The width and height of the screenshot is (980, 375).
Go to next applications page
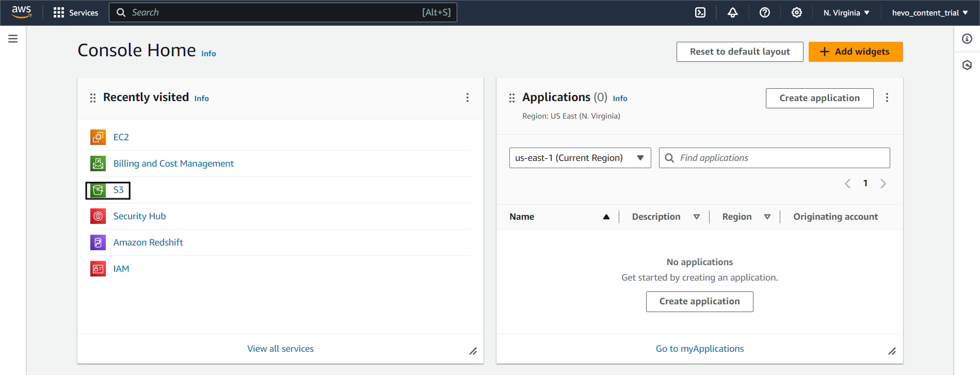click(x=883, y=184)
